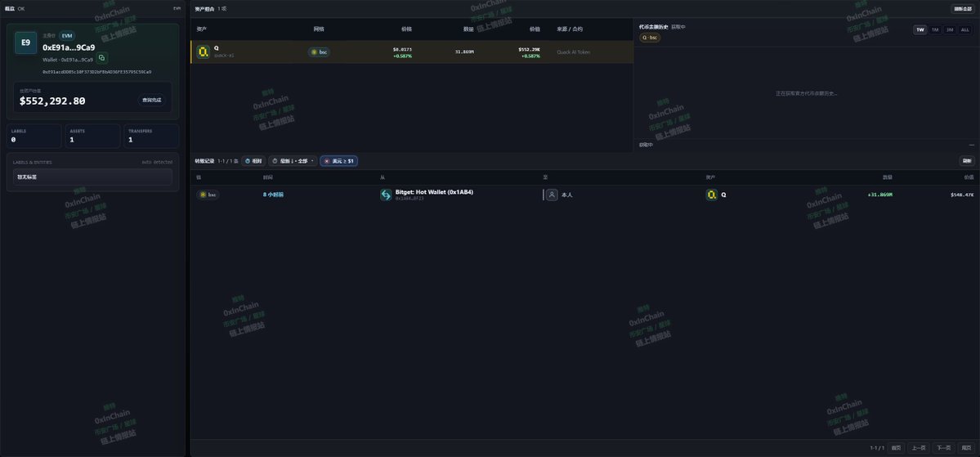Collapse the balance history panel with the dash
980x457 pixels.
tap(971, 145)
